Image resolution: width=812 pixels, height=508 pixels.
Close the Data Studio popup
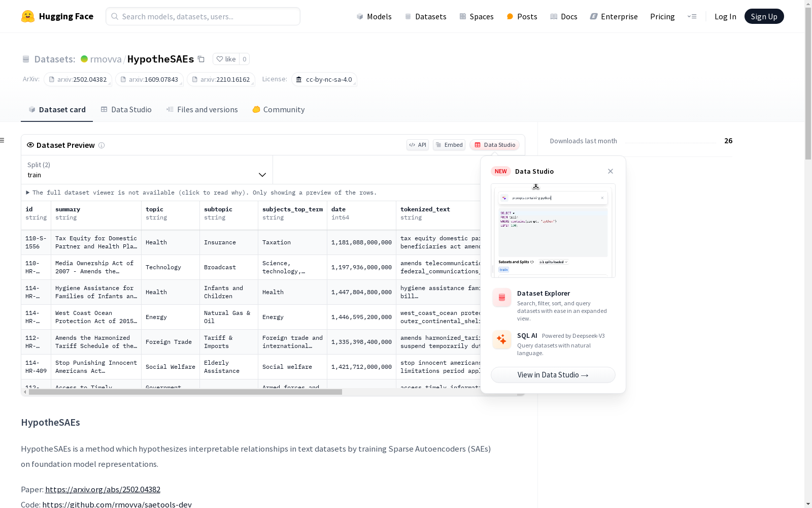point(611,171)
